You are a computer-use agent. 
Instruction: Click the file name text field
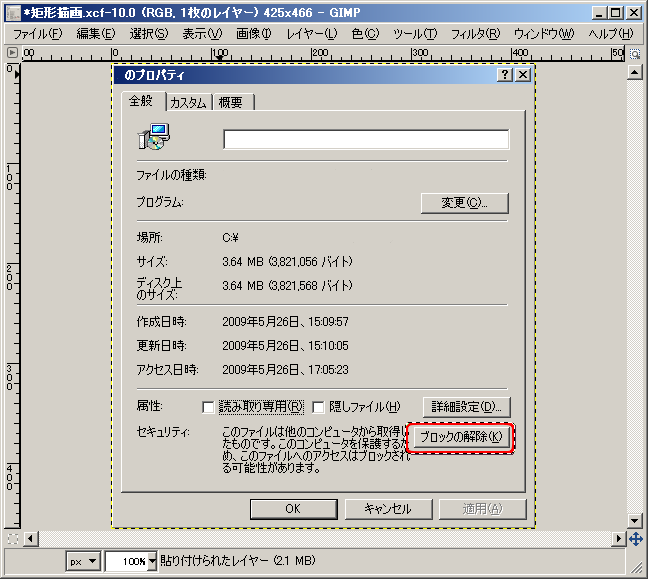click(x=366, y=139)
